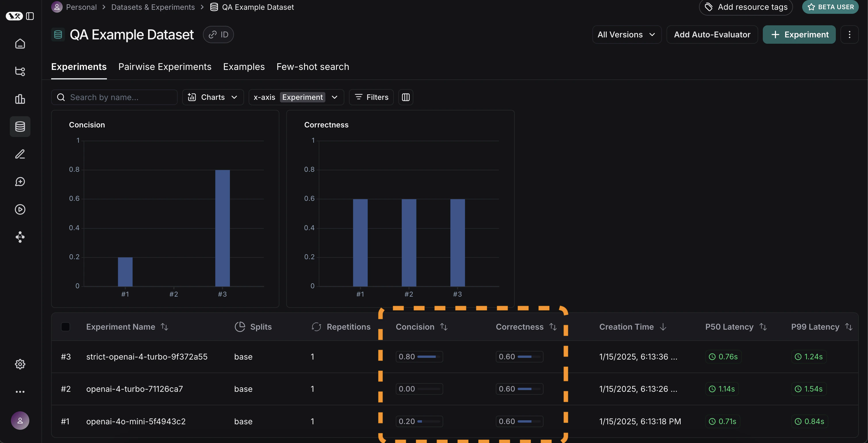Open the Dashboards bar-chart icon
868x443 pixels.
click(x=20, y=99)
